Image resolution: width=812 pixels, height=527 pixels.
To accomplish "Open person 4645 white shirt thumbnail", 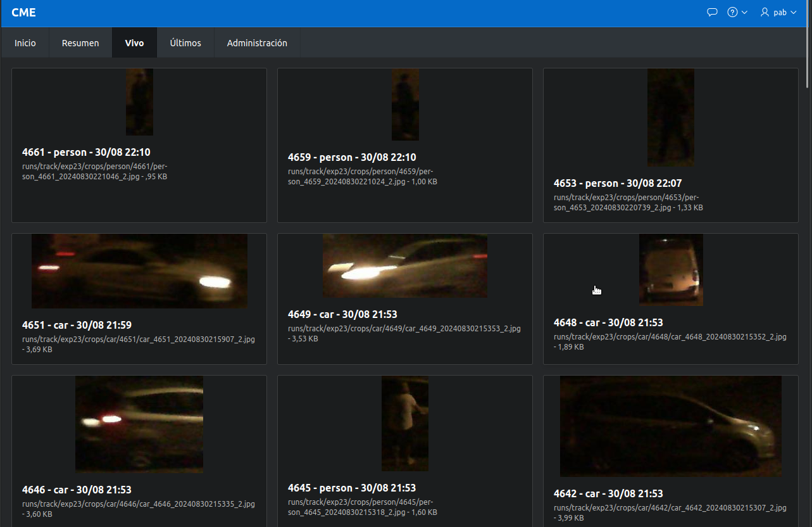I will point(405,423).
